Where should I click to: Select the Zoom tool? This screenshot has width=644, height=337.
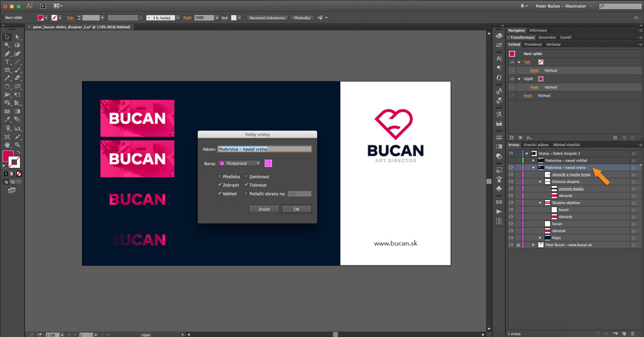(17, 144)
